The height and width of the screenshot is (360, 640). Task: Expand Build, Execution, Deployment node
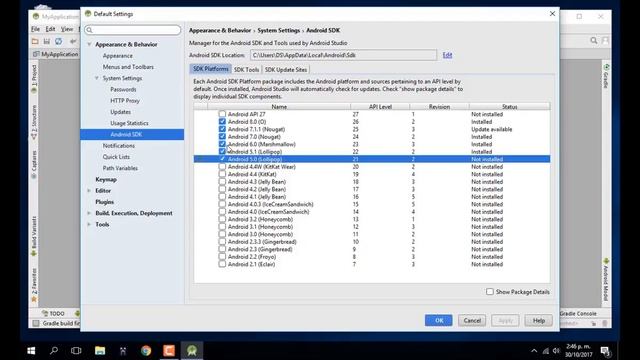(89, 213)
